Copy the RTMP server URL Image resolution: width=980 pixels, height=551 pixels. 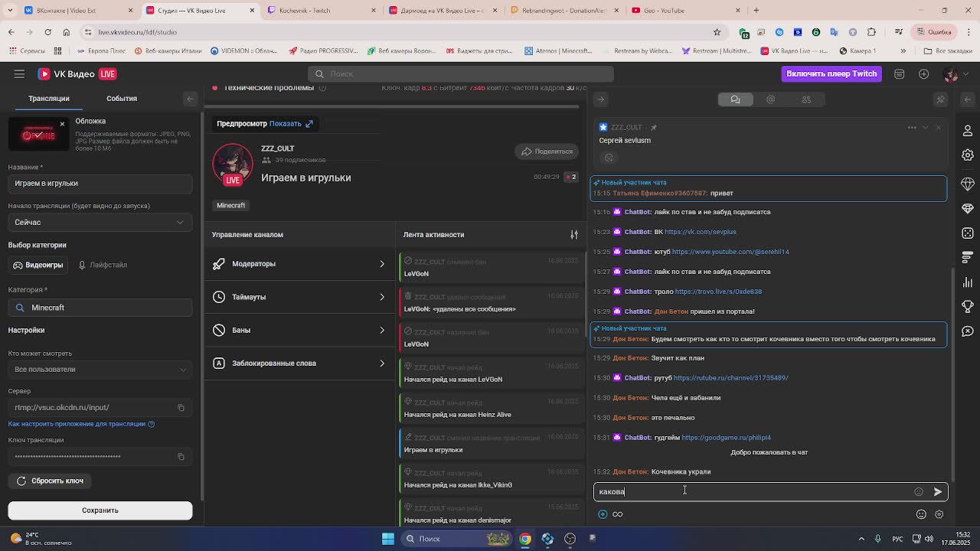point(181,407)
